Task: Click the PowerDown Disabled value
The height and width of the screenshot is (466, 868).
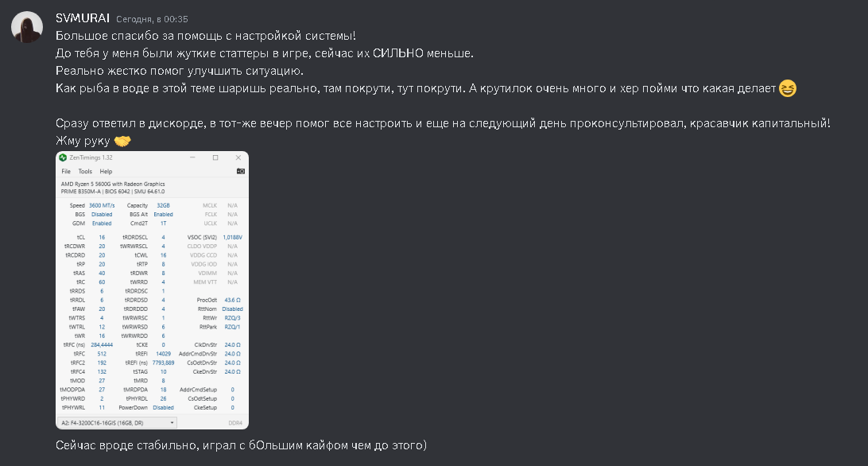Action: coord(163,407)
